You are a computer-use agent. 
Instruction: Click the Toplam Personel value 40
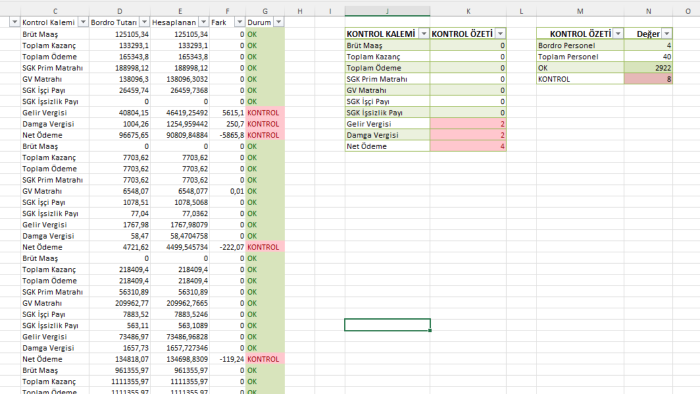pos(648,57)
